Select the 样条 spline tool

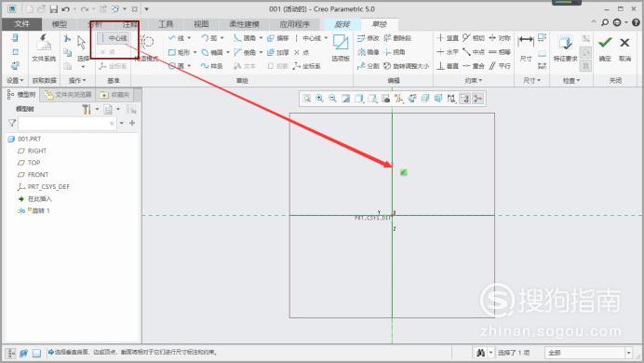click(211, 66)
